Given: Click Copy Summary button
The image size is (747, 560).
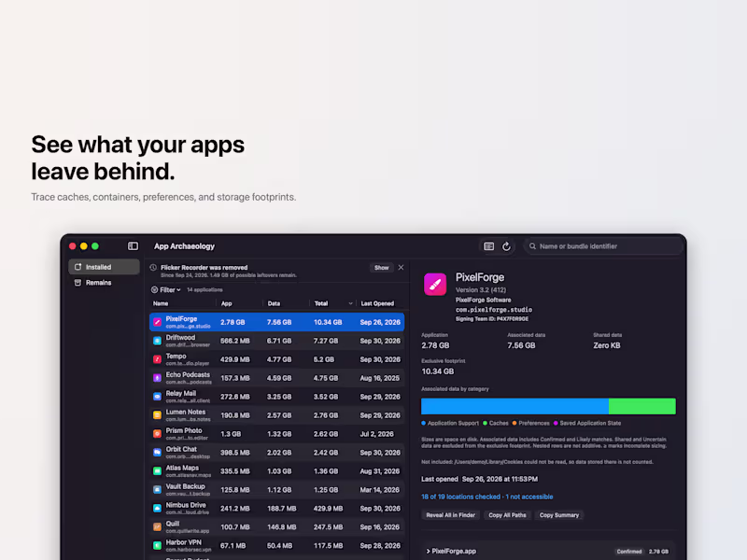Looking at the screenshot, I should point(558,515).
